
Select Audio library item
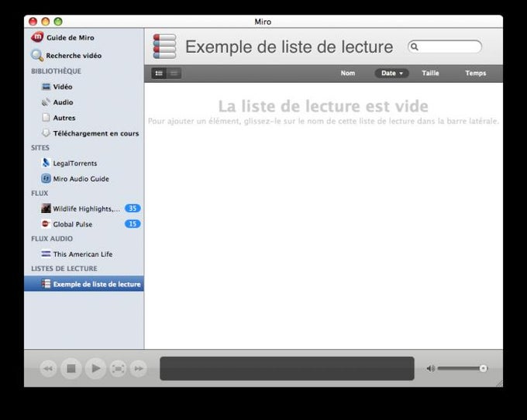click(84, 102)
